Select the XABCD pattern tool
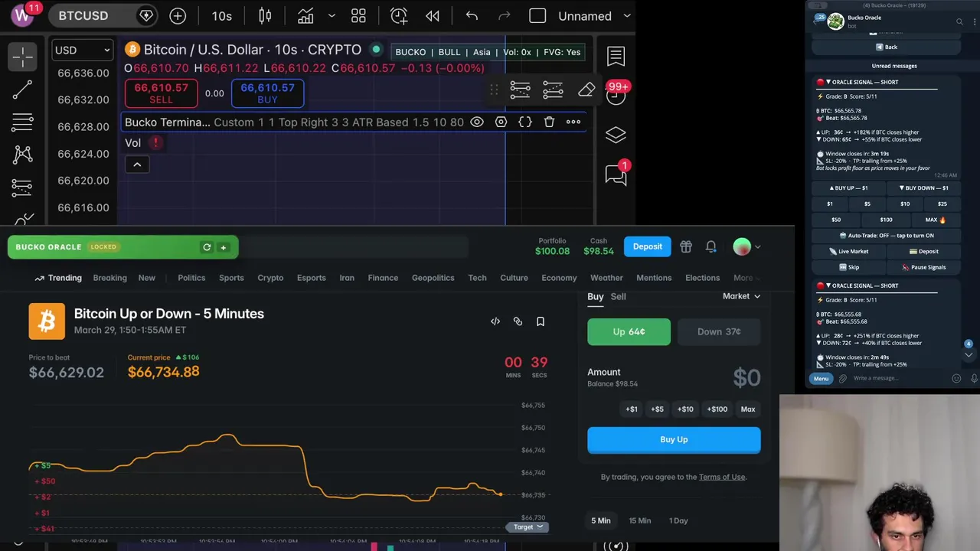The width and height of the screenshot is (980, 551). click(x=22, y=155)
